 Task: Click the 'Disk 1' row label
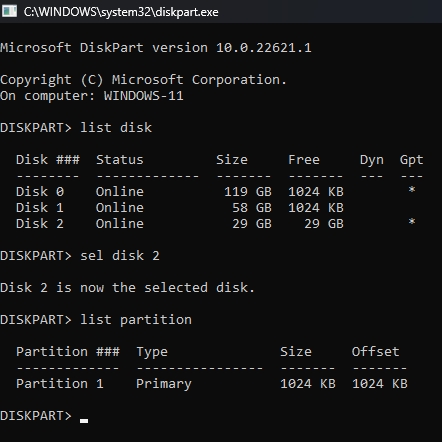pyautogui.click(x=40, y=208)
